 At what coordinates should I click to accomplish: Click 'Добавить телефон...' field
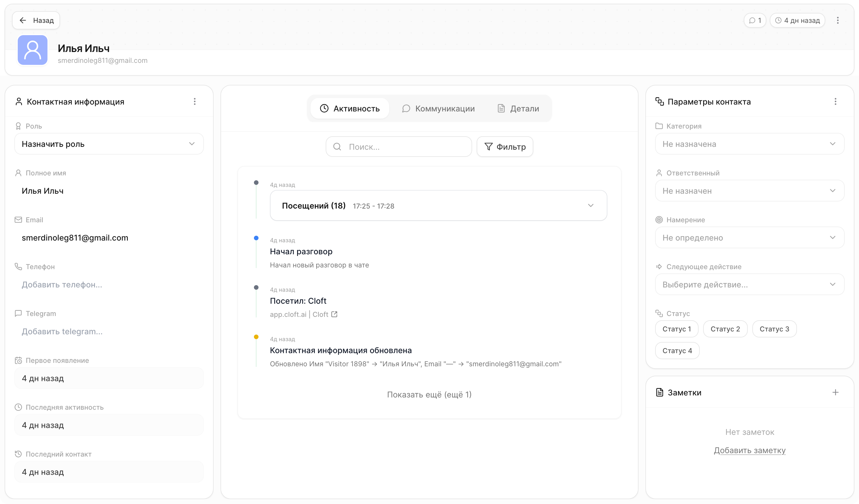[109, 284]
